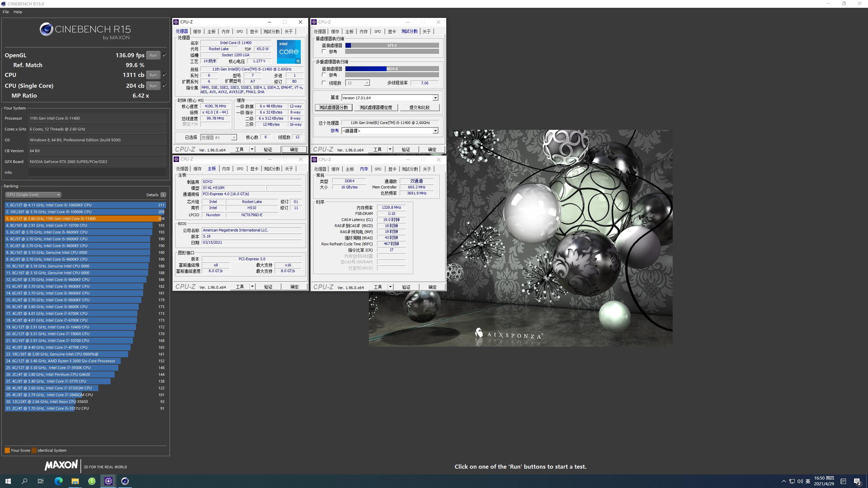Screen dimensions: 868x488
Task: Enable single thread reference checkbox in CPU-Z
Action: (x=324, y=52)
